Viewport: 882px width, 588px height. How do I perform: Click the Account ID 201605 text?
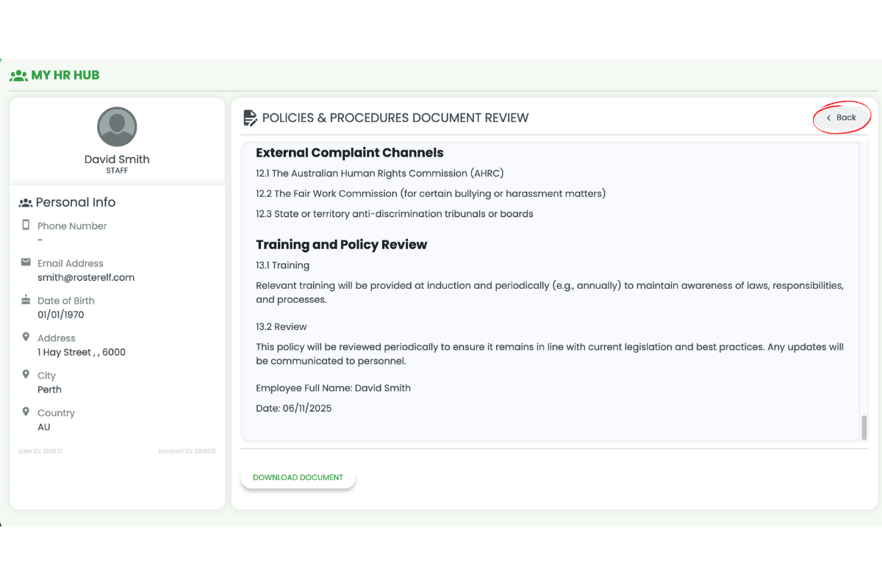click(186, 451)
